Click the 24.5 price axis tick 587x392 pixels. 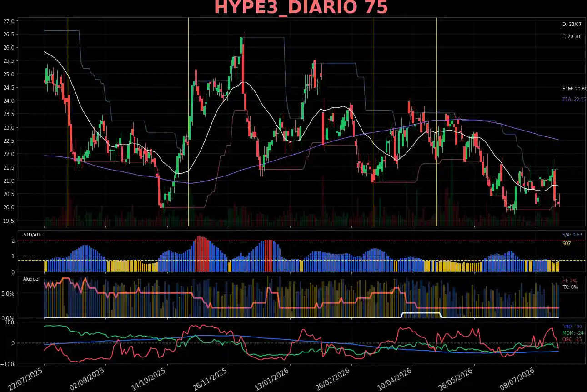point(9,88)
